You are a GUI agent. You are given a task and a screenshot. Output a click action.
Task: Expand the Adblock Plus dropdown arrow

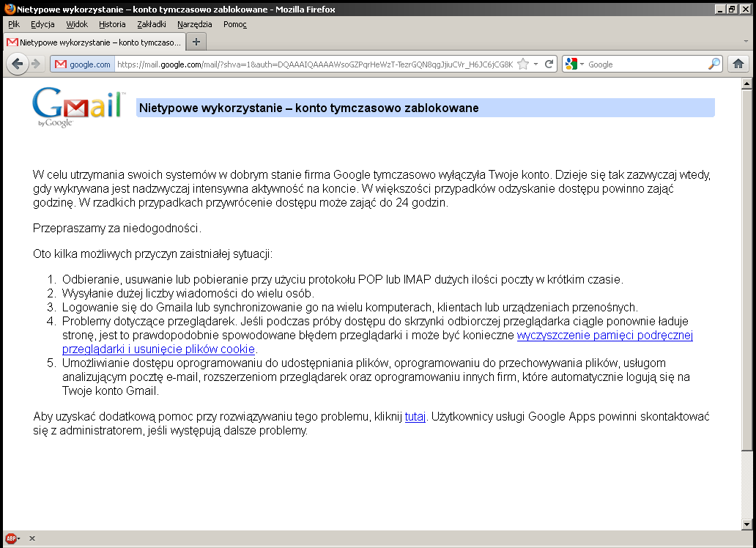[19, 538]
